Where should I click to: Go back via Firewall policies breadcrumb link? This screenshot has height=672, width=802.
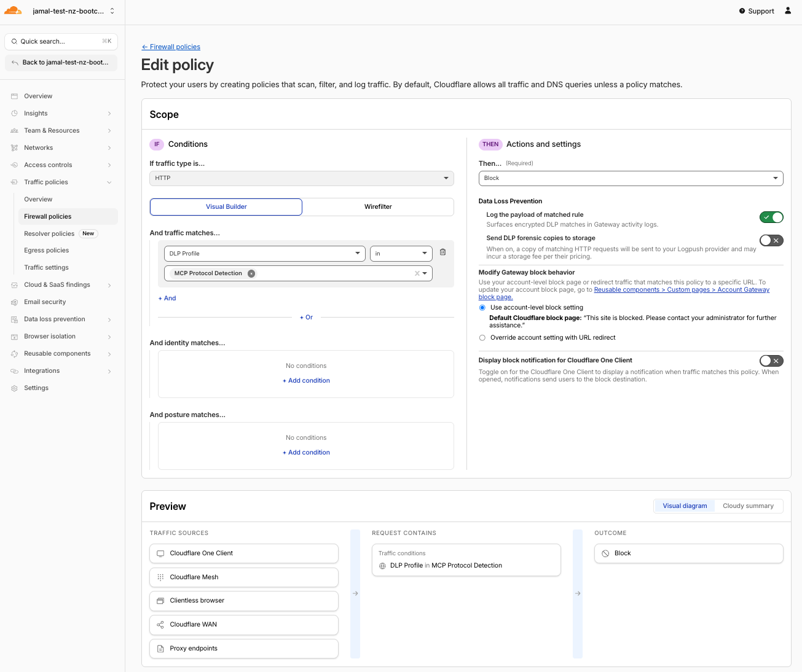[x=171, y=47]
